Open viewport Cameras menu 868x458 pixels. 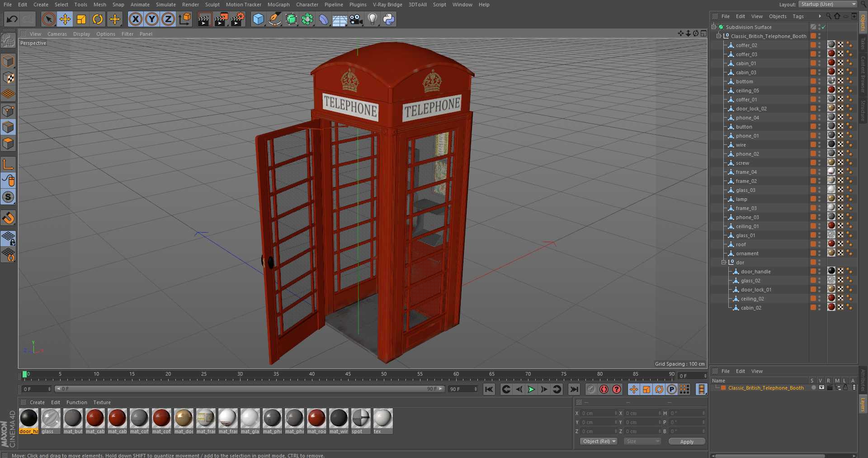[57, 34]
